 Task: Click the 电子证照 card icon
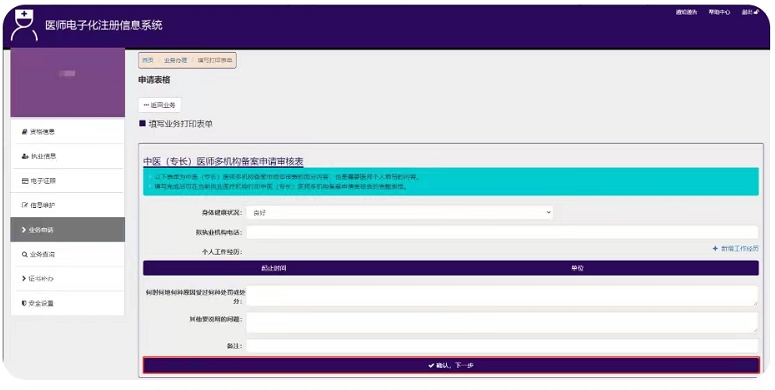[25, 181]
